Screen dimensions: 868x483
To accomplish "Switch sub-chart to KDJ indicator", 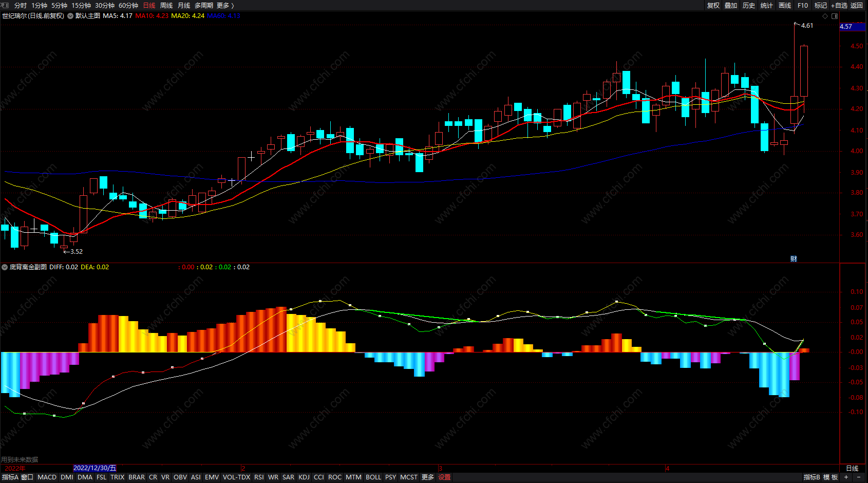I will click(304, 477).
